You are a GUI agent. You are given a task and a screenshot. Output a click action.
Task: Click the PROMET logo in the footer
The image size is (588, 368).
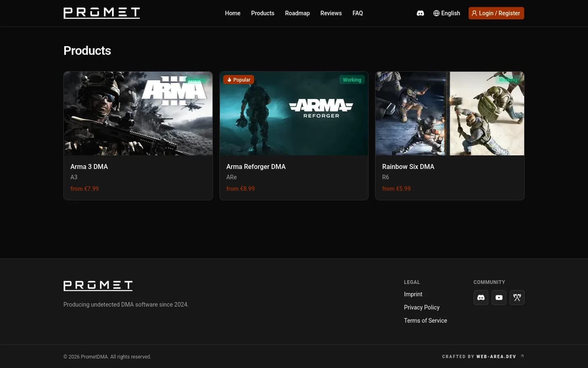98,286
